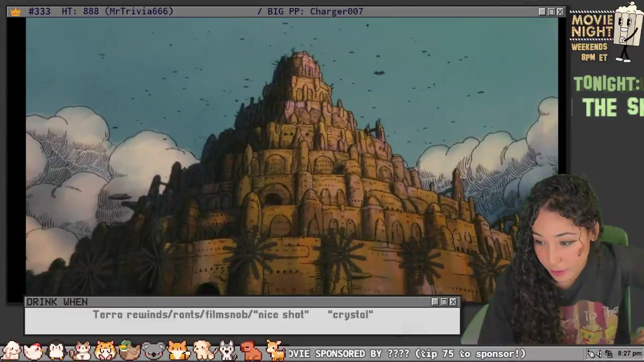This screenshot has width=644, height=362.
Task: Click the "crystal" drink rule text
Action: pyautogui.click(x=350, y=314)
